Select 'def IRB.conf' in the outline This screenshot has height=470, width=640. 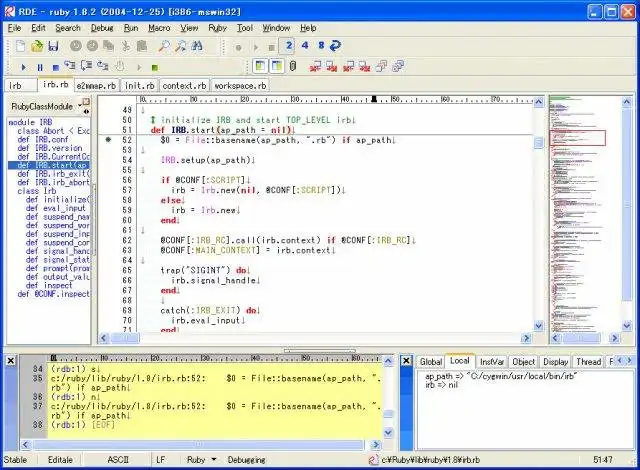[43, 140]
